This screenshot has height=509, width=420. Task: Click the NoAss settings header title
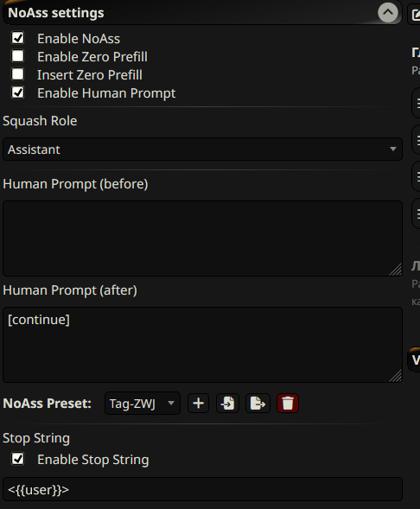pyautogui.click(x=56, y=13)
